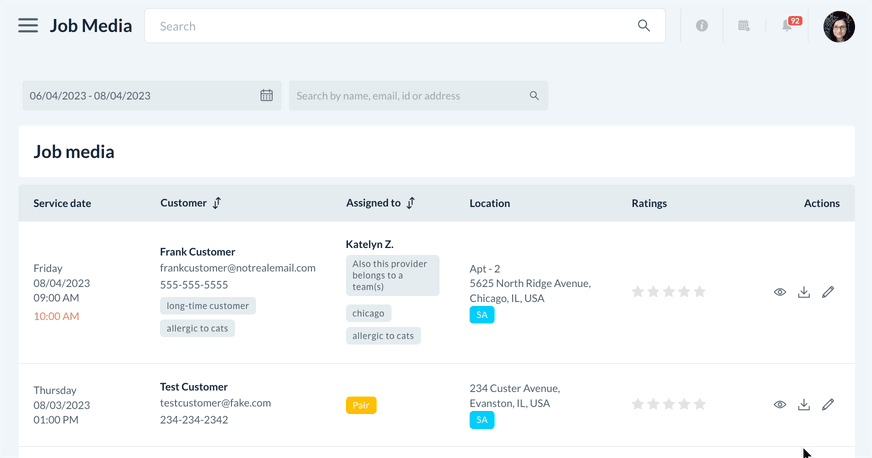This screenshot has height=458, width=872.
Task: Sort the table by Assigned to column
Action: tap(410, 203)
